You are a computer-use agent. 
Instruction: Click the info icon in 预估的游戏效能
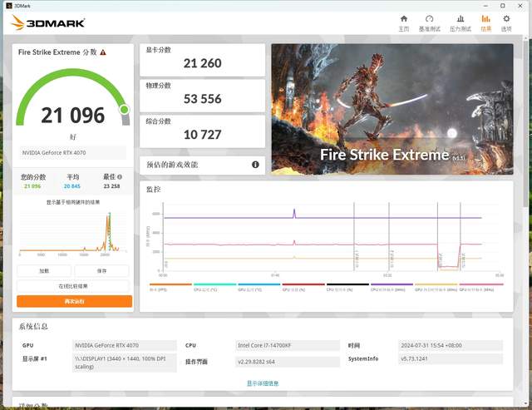[255, 165]
